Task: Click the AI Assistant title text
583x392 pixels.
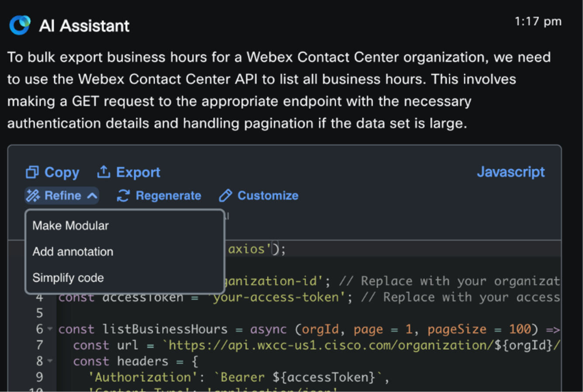Action: 84,26
